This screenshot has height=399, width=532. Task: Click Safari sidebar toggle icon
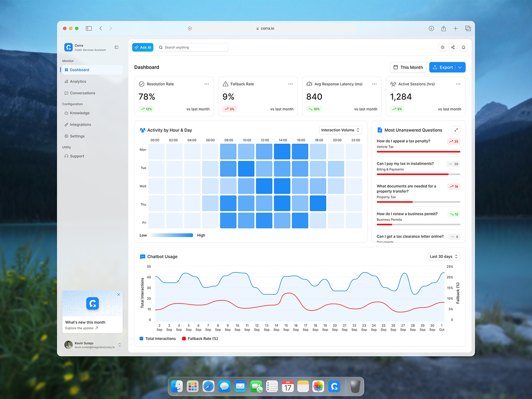(x=89, y=28)
